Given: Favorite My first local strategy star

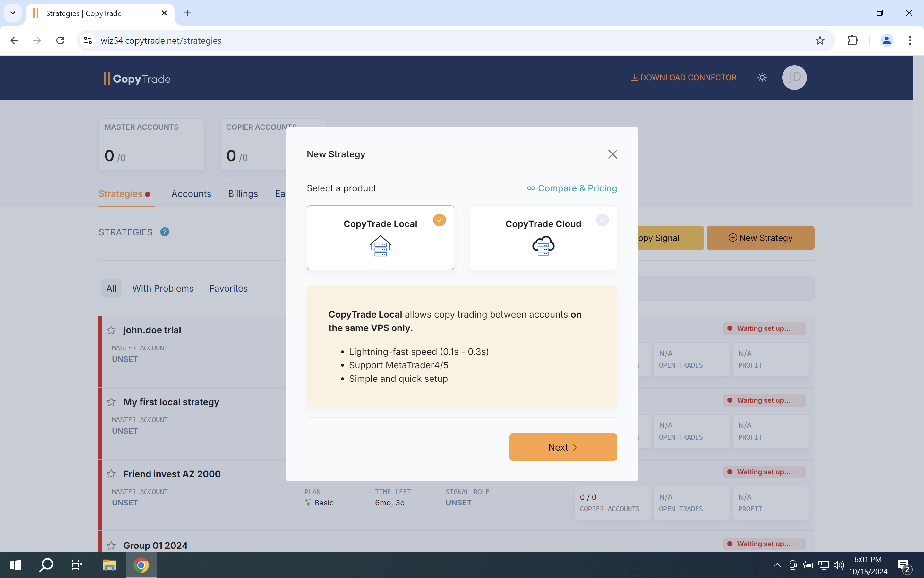Looking at the screenshot, I should (111, 402).
